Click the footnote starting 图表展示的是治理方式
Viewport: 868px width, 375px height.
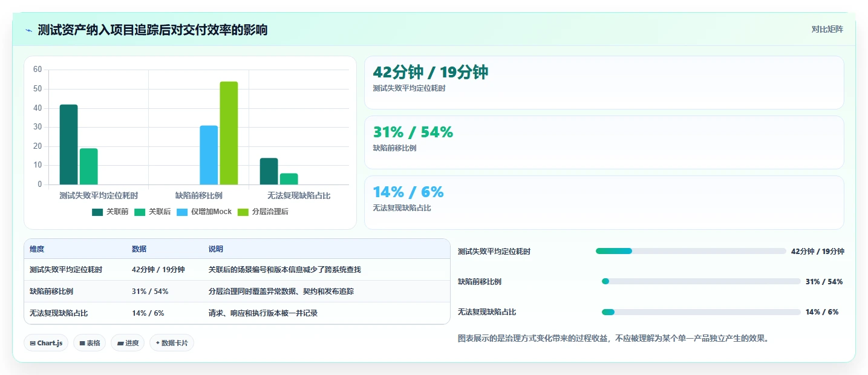613,339
